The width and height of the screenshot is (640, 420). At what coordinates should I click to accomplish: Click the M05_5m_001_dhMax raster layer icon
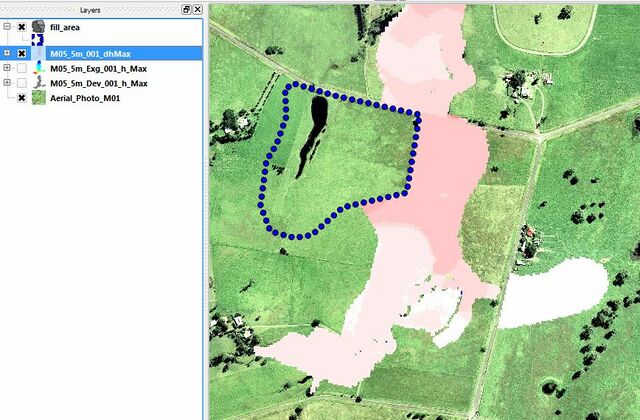click(38, 53)
